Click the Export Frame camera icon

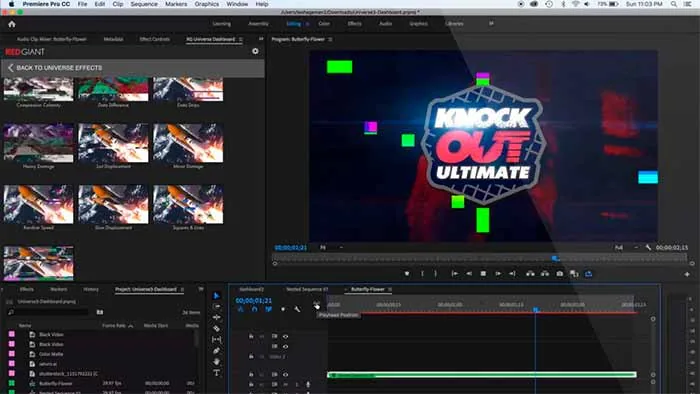(559, 274)
